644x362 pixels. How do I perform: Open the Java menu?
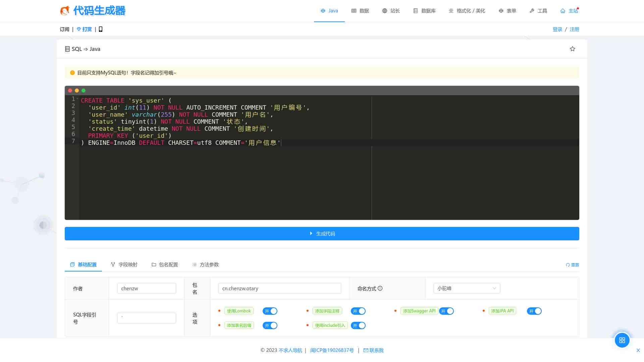click(329, 11)
